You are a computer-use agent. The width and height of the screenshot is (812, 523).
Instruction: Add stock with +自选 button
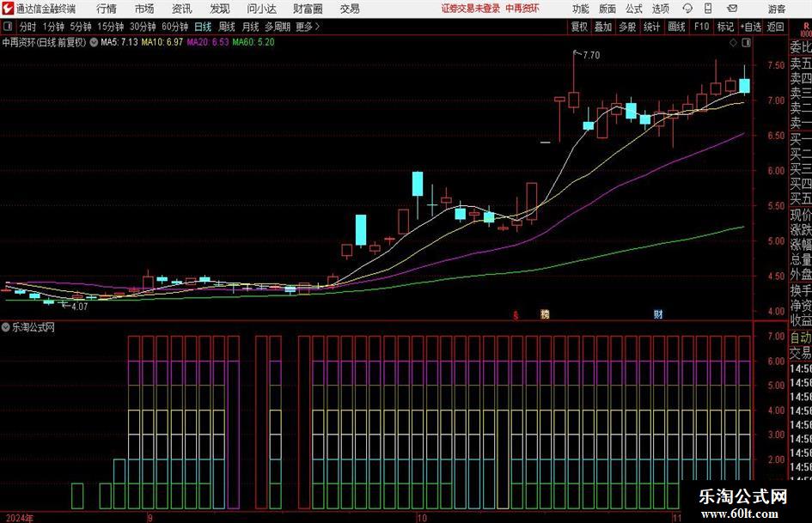point(750,27)
